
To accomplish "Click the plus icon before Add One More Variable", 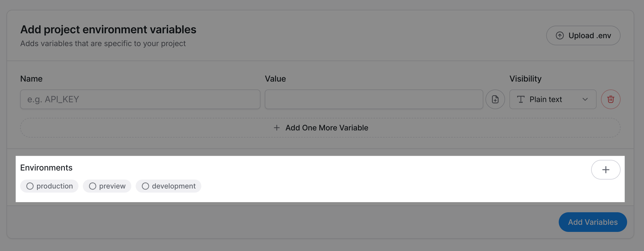I will (277, 128).
